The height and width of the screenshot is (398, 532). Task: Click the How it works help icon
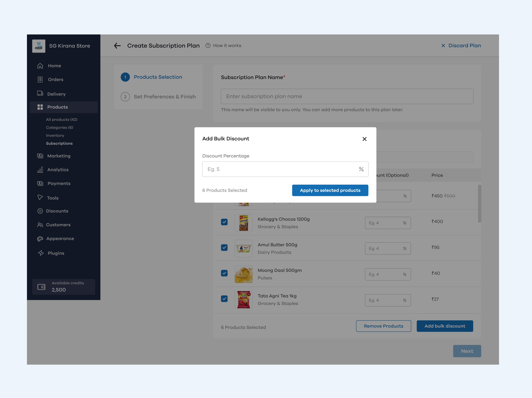[208, 45]
